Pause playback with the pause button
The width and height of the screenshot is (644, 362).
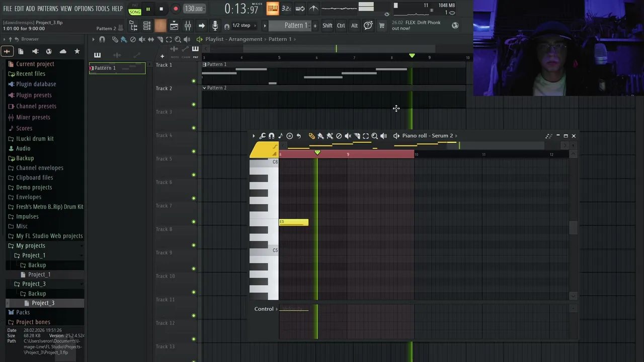148,9
